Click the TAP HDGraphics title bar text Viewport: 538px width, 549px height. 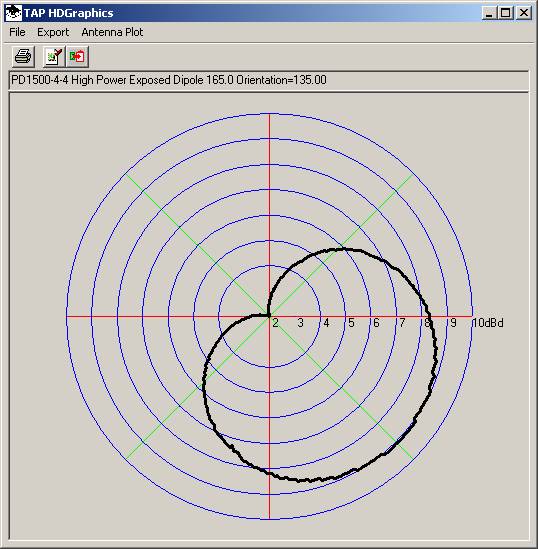pos(69,13)
